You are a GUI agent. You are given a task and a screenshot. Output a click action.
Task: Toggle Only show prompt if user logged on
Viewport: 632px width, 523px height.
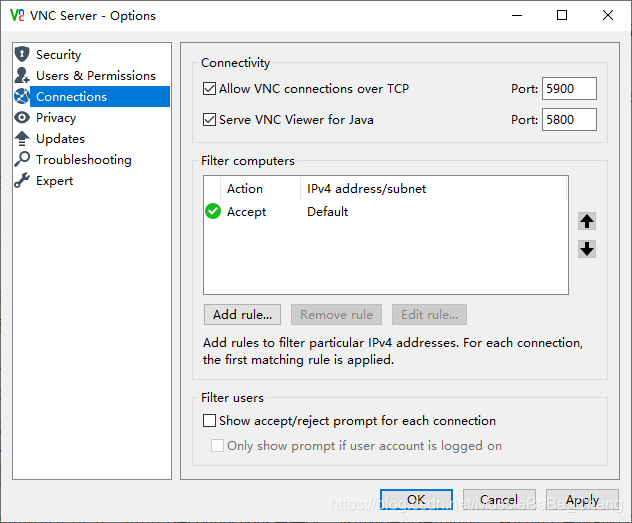[x=217, y=446]
